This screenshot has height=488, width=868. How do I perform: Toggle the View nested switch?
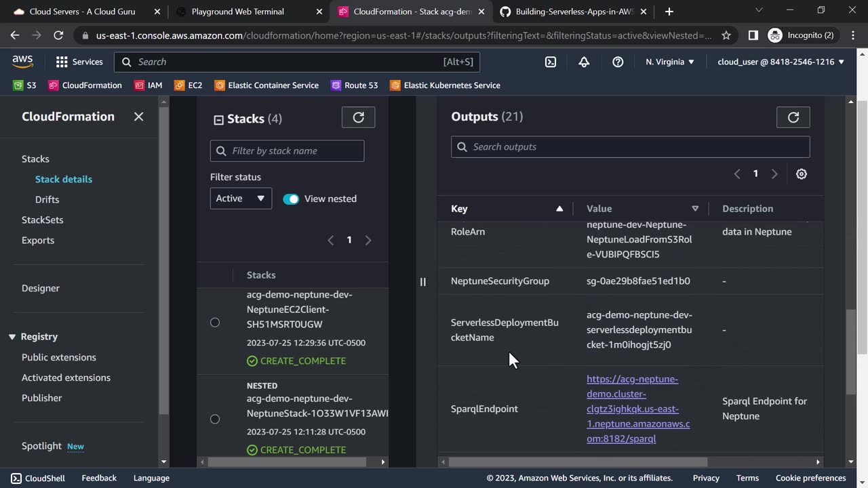point(291,199)
